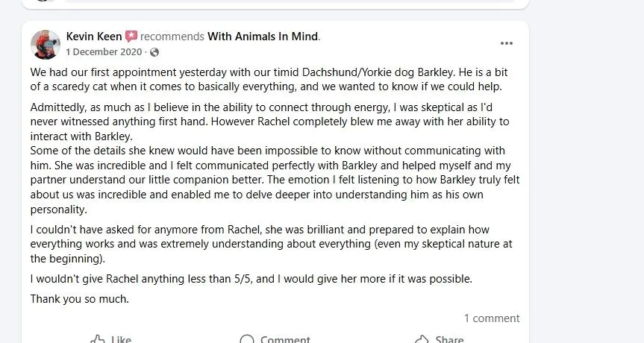Open Kevin Keen's profile name link

tap(93, 36)
